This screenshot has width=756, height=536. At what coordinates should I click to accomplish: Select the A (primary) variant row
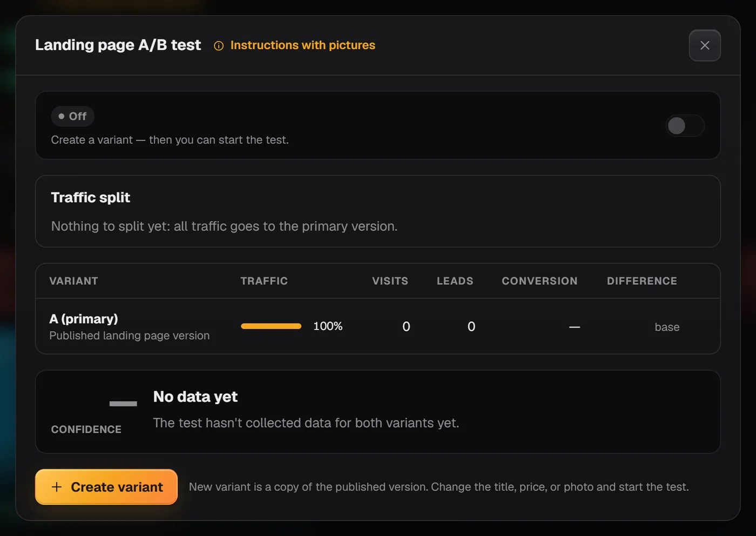[x=378, y=326]
